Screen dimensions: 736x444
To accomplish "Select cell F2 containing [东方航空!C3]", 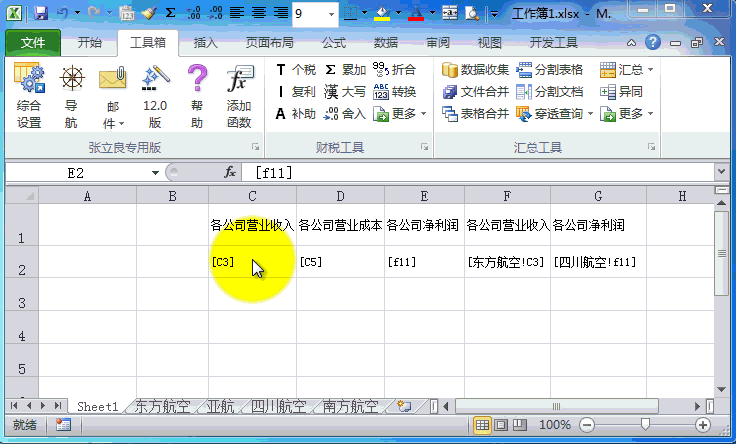I will 506,262.
